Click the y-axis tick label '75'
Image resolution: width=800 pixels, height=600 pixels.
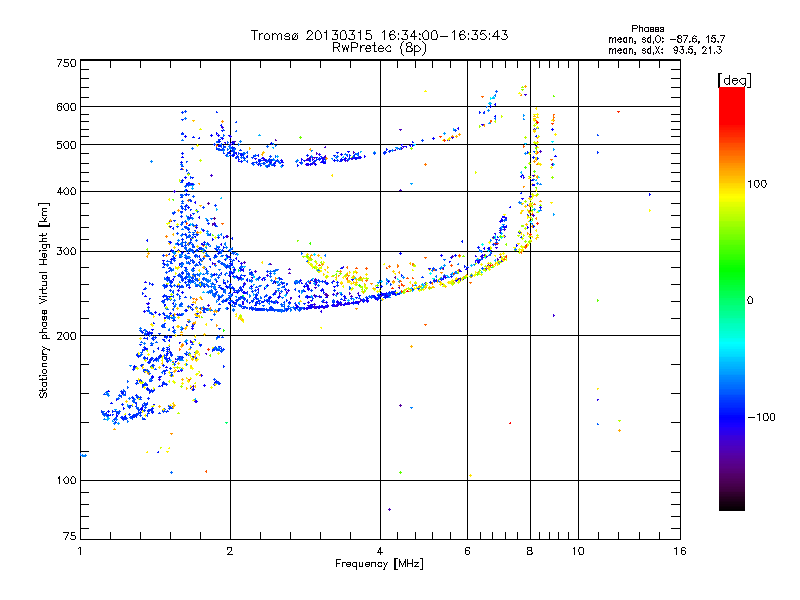(x=70, y=536)
